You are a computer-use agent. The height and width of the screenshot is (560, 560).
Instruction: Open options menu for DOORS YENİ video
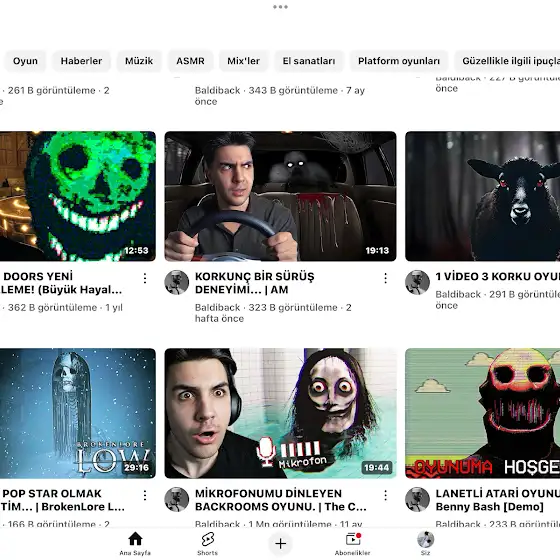pyautogui.click(x=145, y=278)
